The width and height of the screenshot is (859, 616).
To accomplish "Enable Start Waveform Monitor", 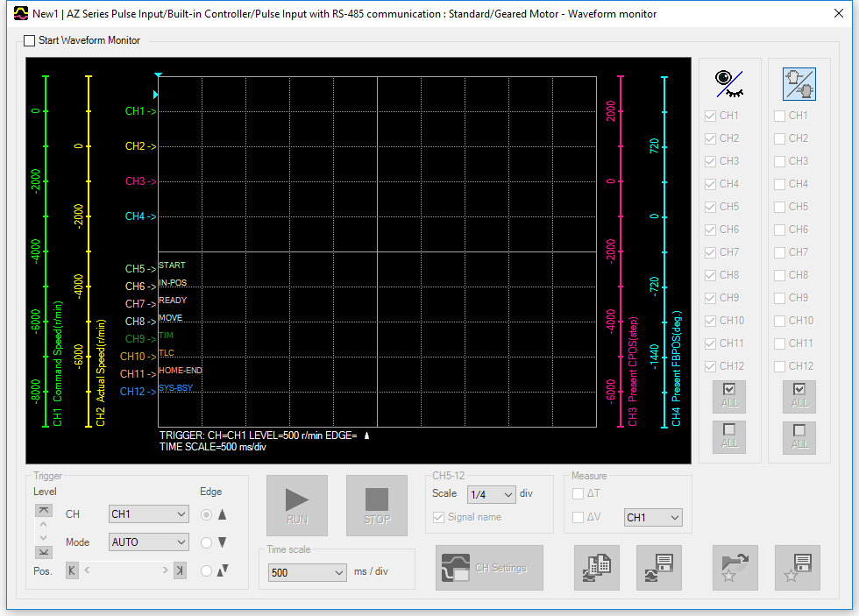I will pyautogui.click(x=29, y=40).
